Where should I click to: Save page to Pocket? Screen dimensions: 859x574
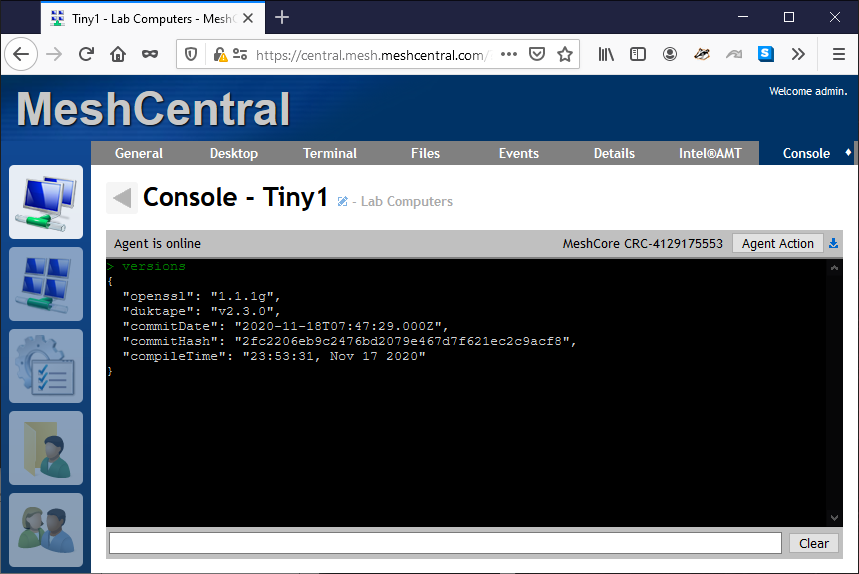pos(537,54)
